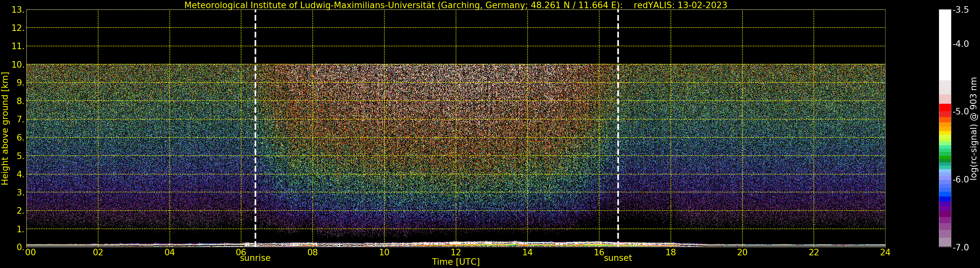This screenshot has height=268, width=980.
Task: Click the '-5.0' colorbar tick label
Action: 960,111
